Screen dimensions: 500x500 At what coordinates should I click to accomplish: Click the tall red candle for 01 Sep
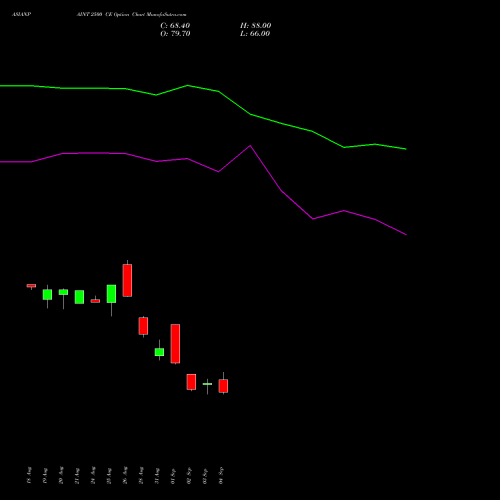[x=175, y=344]
